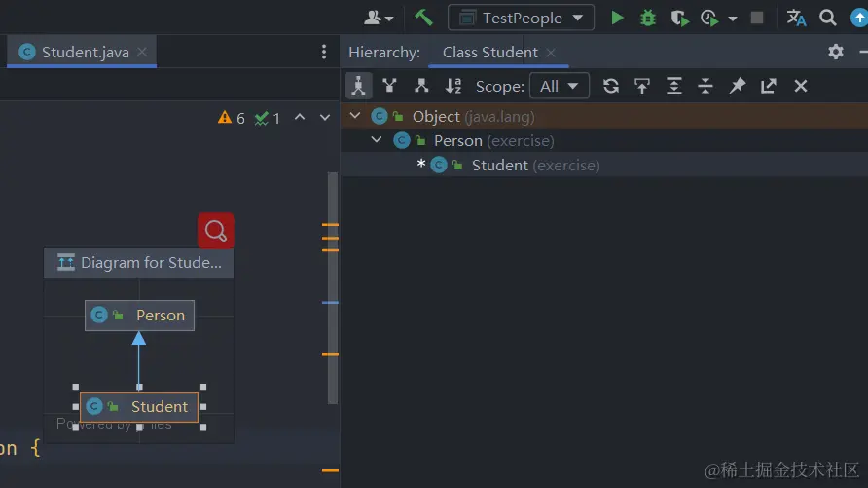This screenshot has height=488, width=868.
Task: Run TestPeople with the green play button
Action: click(x=617, y=18)
